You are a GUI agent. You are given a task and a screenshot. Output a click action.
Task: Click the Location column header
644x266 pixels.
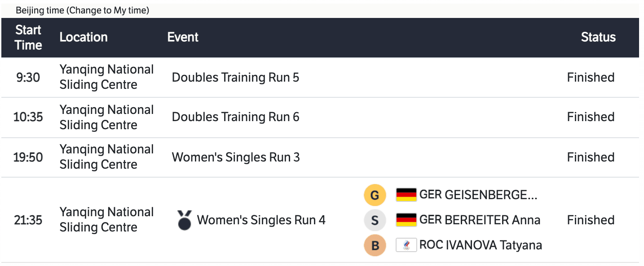pyautogui.click(x=84, y=37)
